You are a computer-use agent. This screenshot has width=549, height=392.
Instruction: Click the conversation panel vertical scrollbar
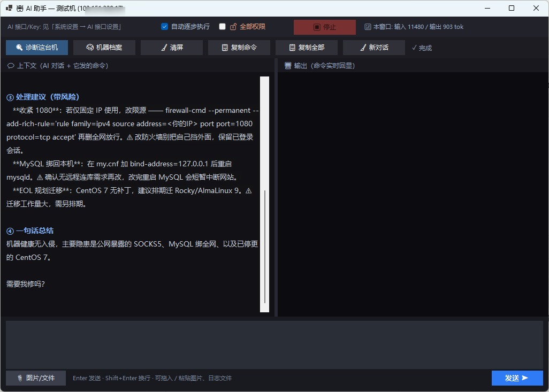265,194
